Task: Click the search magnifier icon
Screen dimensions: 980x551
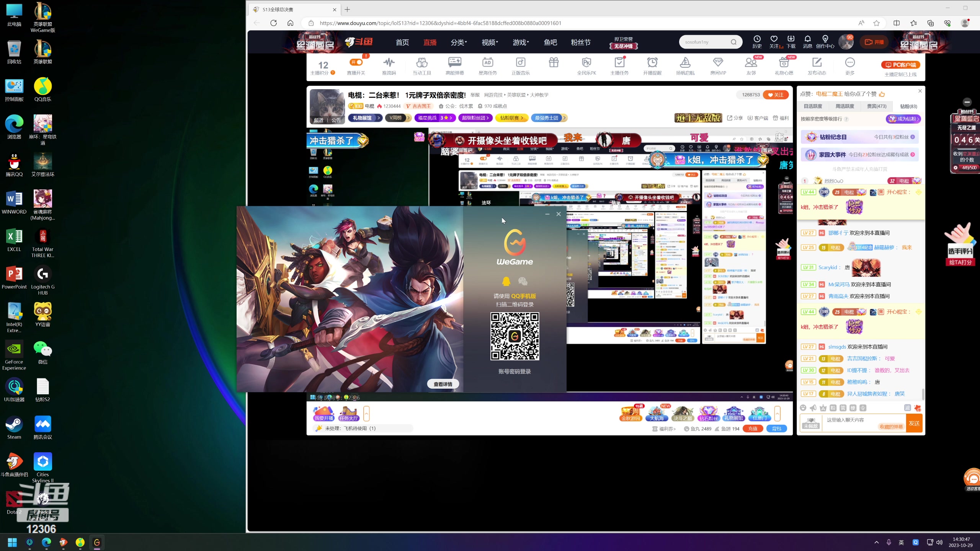Action: (x=733, y=42)
